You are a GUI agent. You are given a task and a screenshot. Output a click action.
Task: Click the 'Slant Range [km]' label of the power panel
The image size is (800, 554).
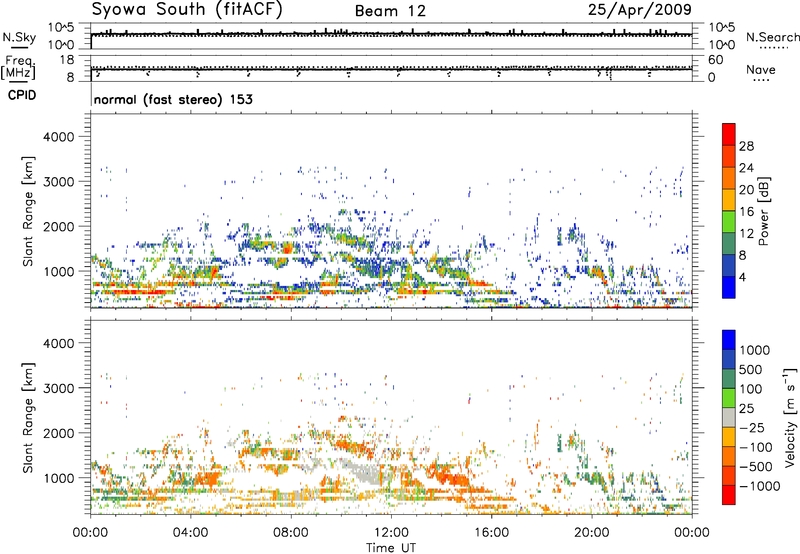[x=28, y=211]
